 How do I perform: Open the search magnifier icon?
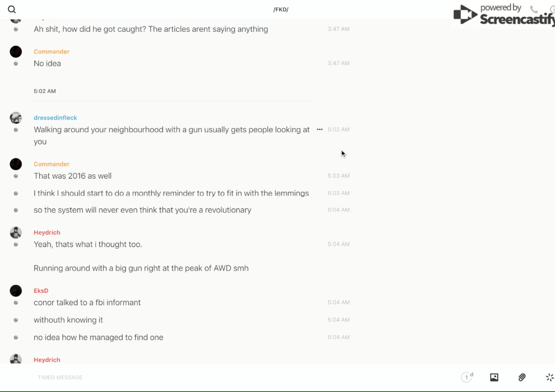(x=12, y=10)
